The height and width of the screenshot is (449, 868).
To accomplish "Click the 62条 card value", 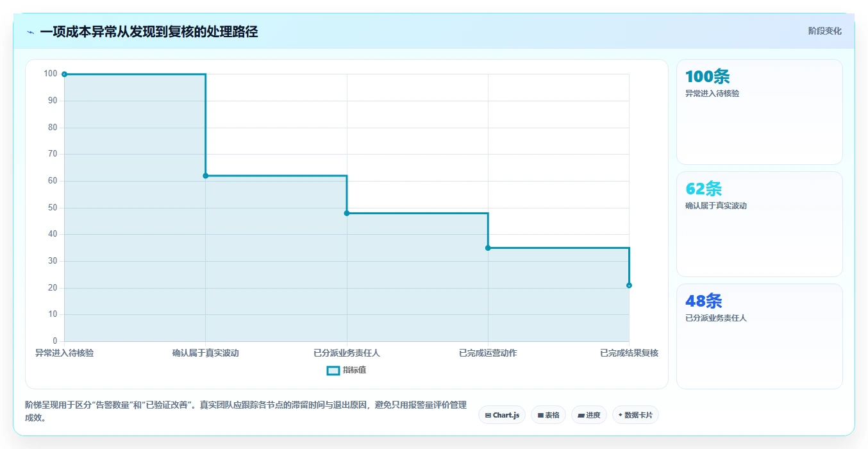I will pos(704,189).
